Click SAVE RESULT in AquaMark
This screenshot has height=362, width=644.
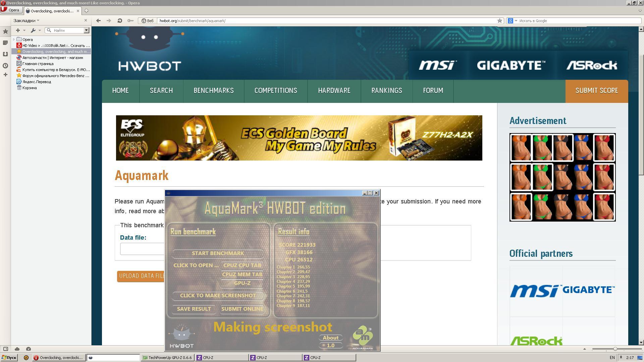(x=194, y=309)
